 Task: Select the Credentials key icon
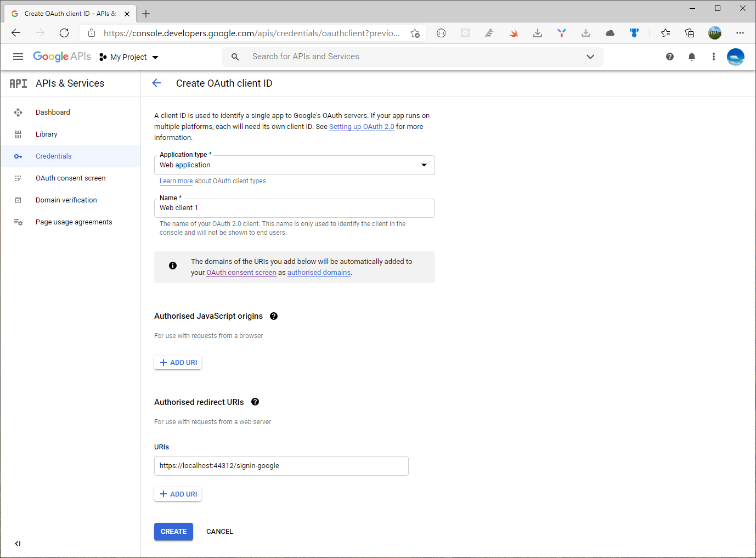click(x=18, y=156)
